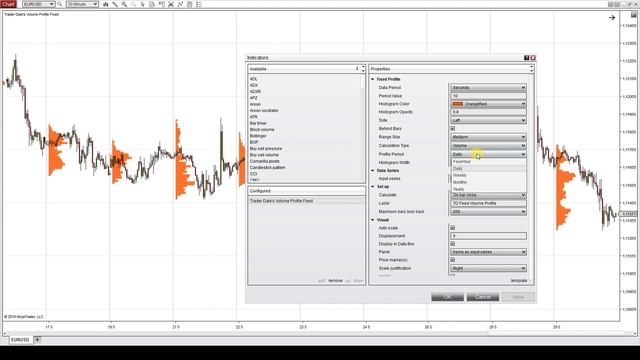640x360 pixels.
Task: Open the Panel dropdown
Action: (x=488, y=252)
